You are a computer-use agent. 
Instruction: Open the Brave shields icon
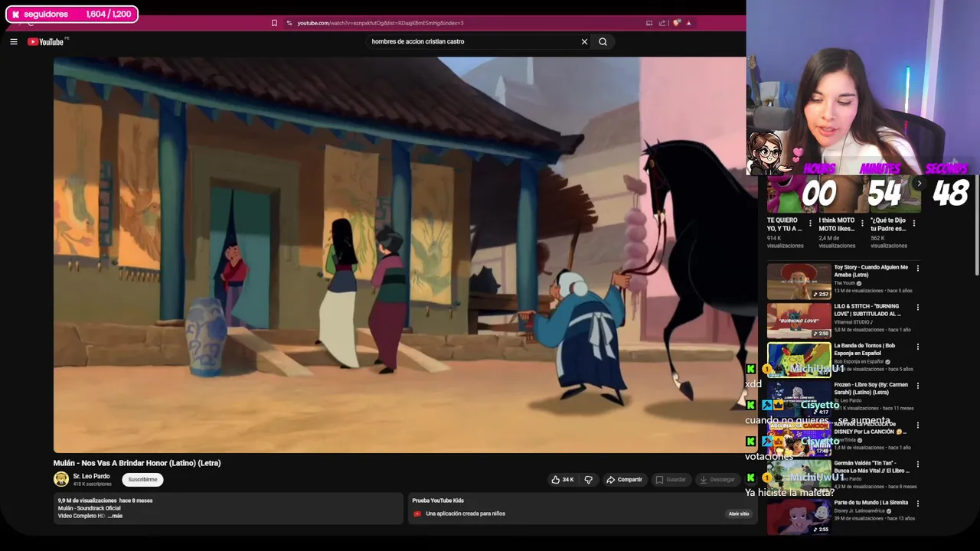(677, 23)
